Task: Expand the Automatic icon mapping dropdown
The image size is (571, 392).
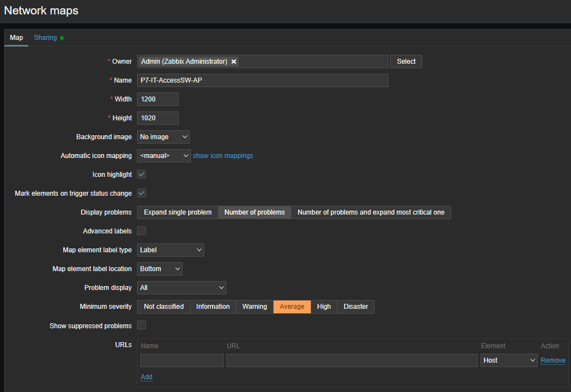Action: (x=163, y=156)
